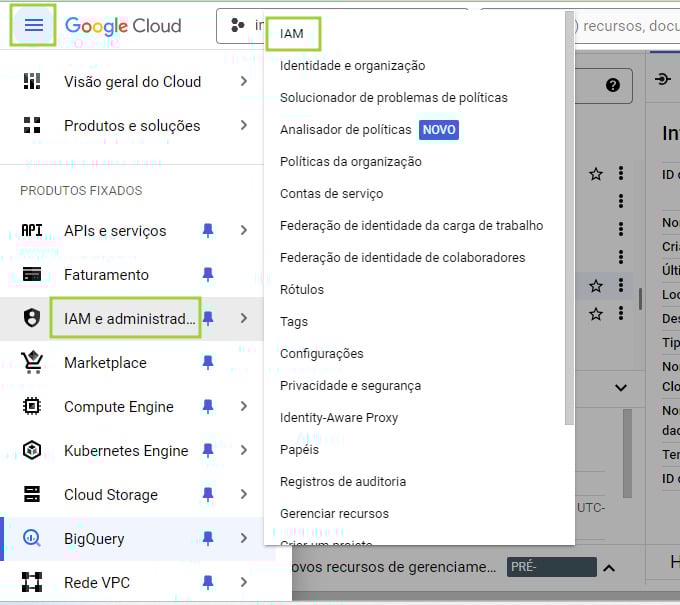Unpin IAM e administrador from pinned products
The width and height of the screenshot is (680, 605).
[x=208, y=318]
